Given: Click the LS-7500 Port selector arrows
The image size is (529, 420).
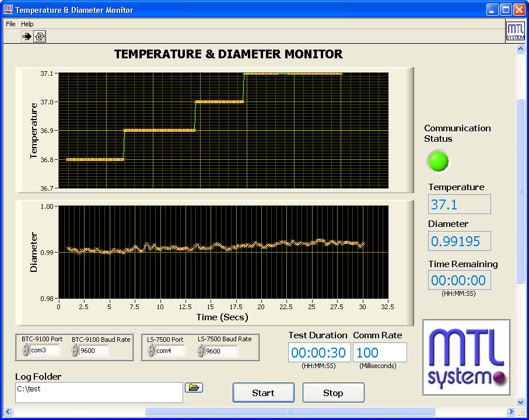Looking at the screenshot, I should pos(151,351).
